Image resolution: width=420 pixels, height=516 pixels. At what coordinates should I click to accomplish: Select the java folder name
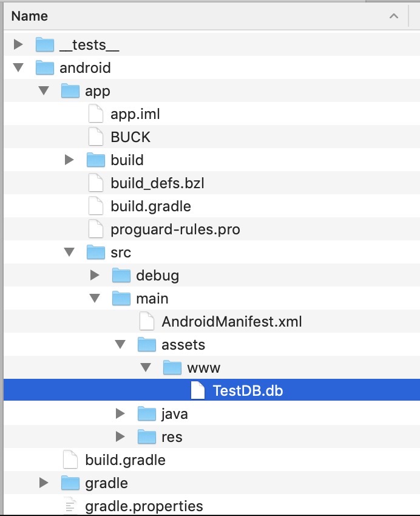click(x=175, y=414)
